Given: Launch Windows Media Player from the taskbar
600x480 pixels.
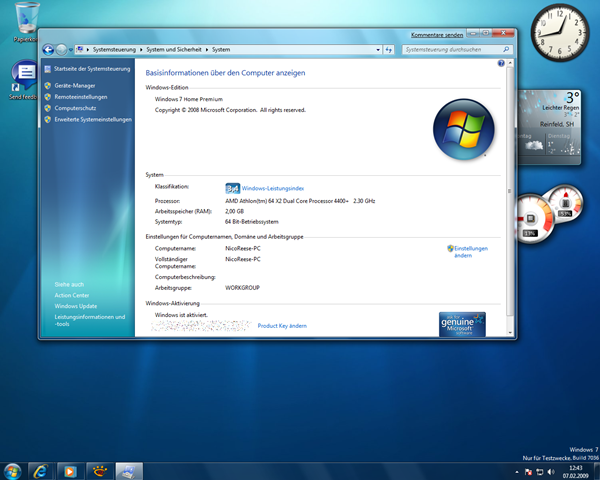Looking at the screenshot, I should point(70,471).
